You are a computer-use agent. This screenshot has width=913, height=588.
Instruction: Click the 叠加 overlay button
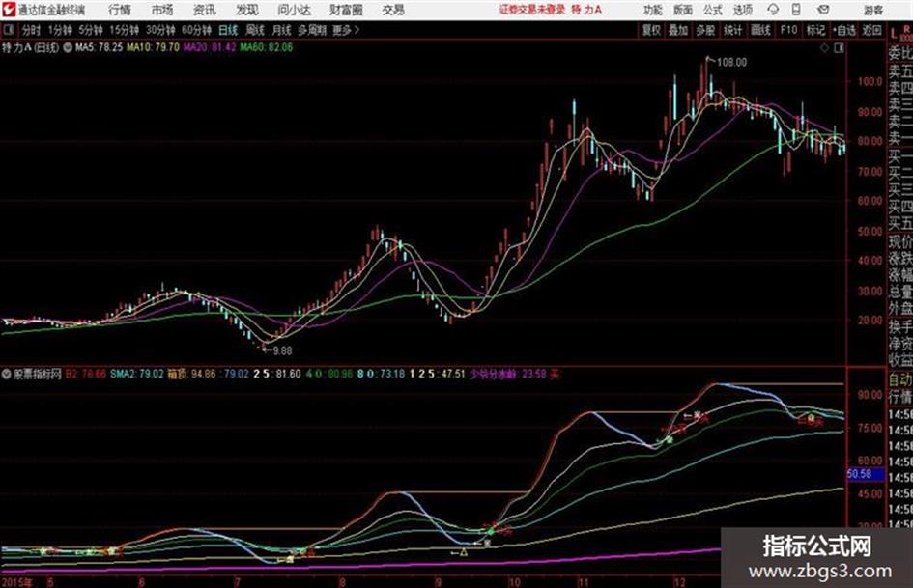pos(678,30)
